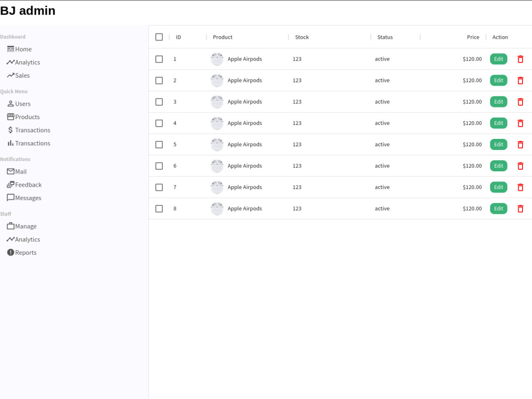Check the checkbox for row ID 3
The height and width of the screenshot is (399, 532).
[159, 102]
